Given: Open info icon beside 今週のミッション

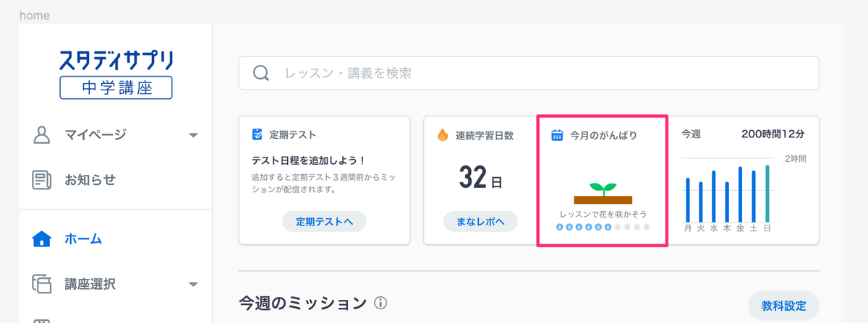Looking at the screenshot, I should [381, 303].
